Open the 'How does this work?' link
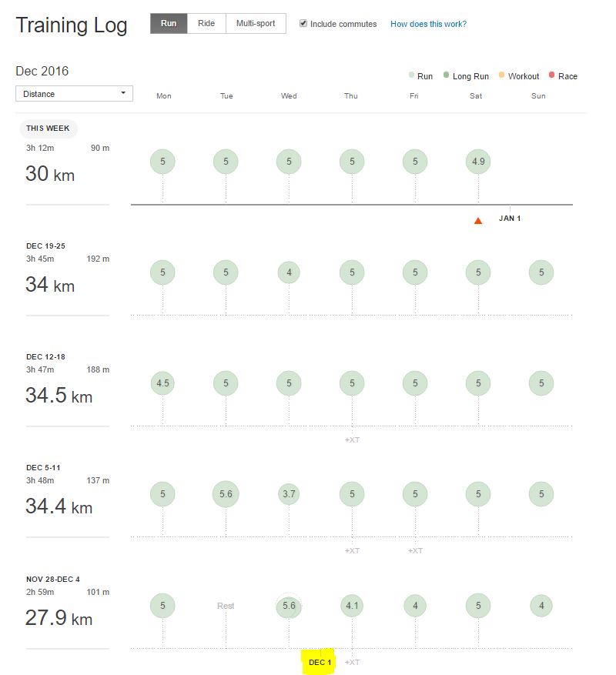Screen dimensions: 616x675 pos(428,24)
